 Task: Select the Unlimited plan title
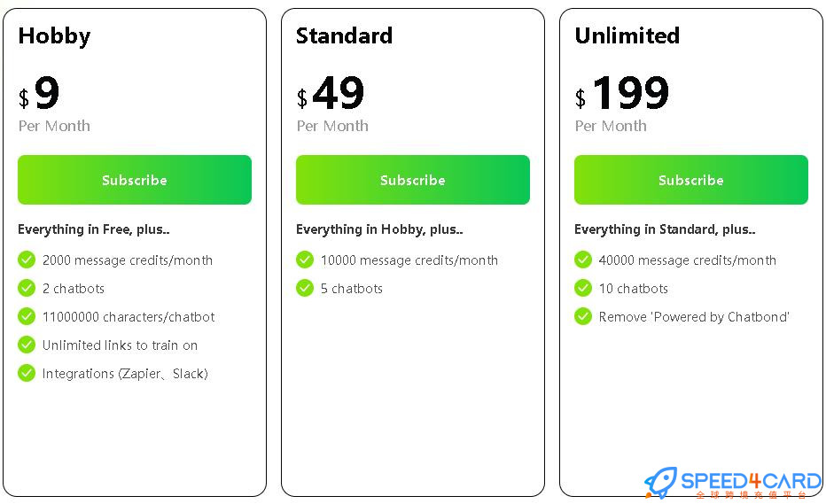pos(627,35)
